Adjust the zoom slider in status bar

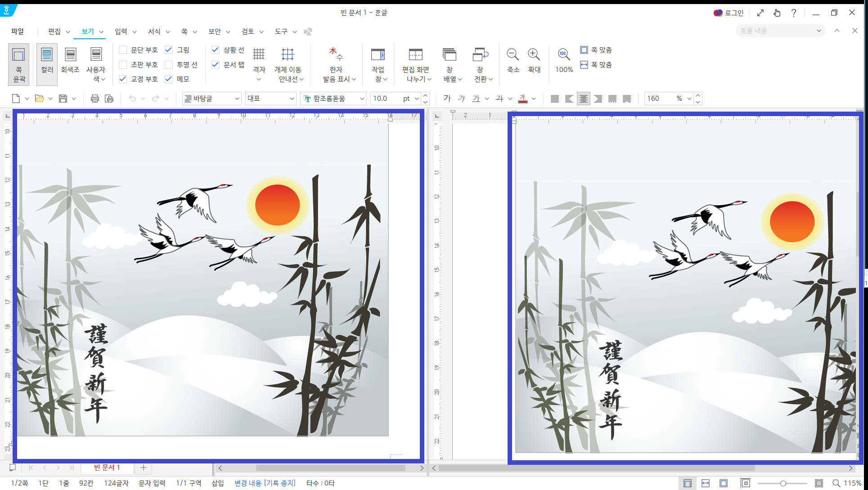coord(783,483)
